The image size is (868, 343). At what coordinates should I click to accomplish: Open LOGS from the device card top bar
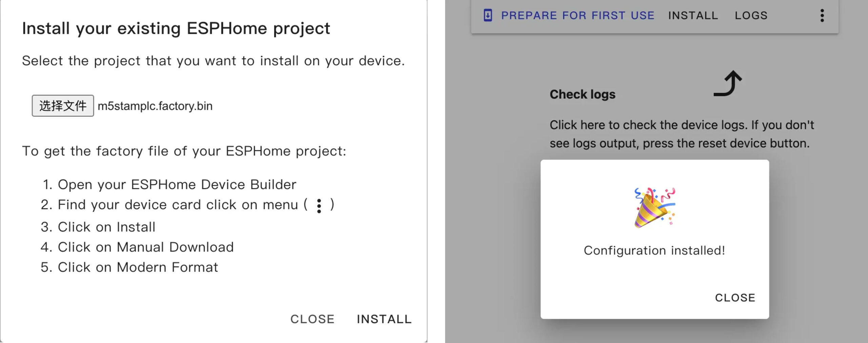751,16
